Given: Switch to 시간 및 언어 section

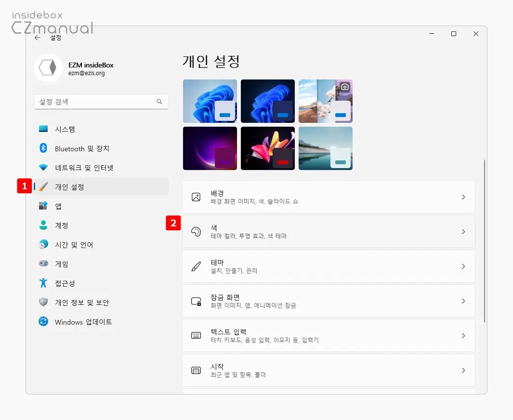Looking at the screenshot, I should click(74, 245).
